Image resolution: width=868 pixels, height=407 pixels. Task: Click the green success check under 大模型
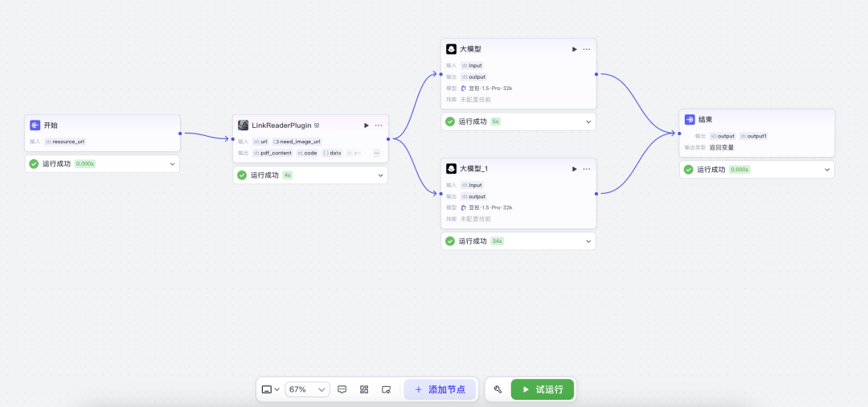coord(450,121)
